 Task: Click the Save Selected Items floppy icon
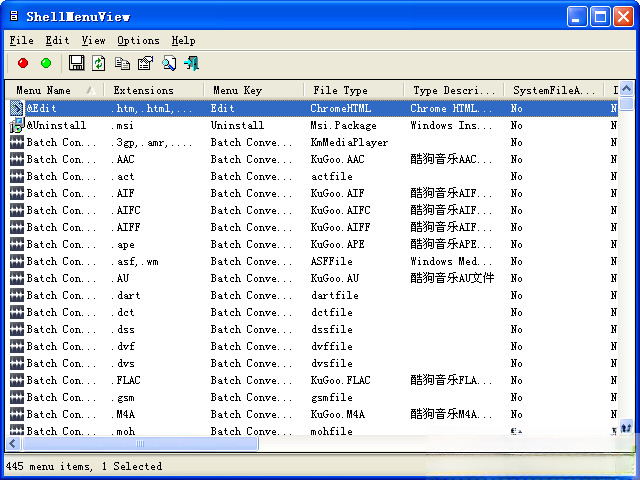(x=76, y=63)
